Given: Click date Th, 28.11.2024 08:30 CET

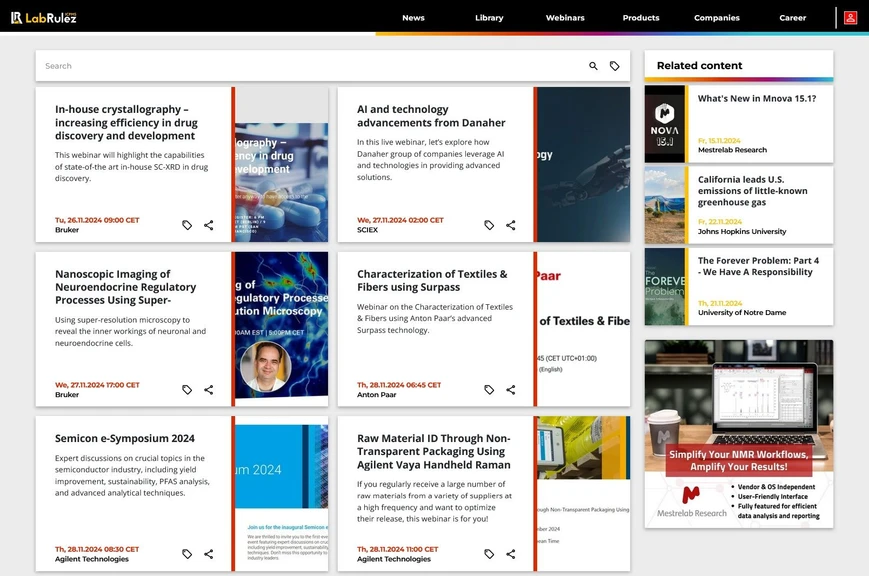Looking at the screenshot, I should tap(97, 549).
